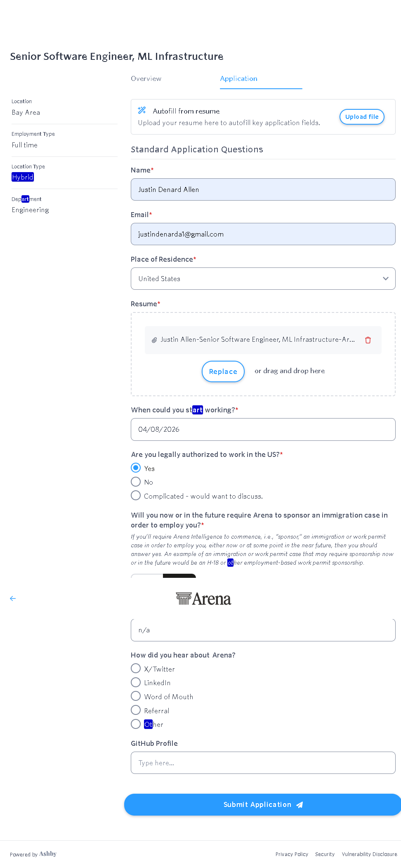
Task: Delete the uploaded resume via trash icon
Action: tap(368, 340)
